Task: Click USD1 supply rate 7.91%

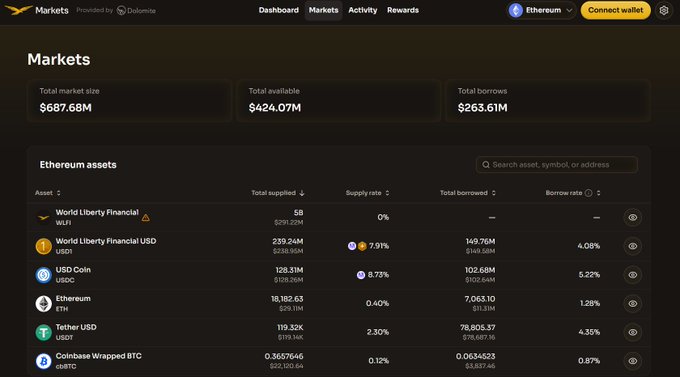Action: click(x=379, y=246)
